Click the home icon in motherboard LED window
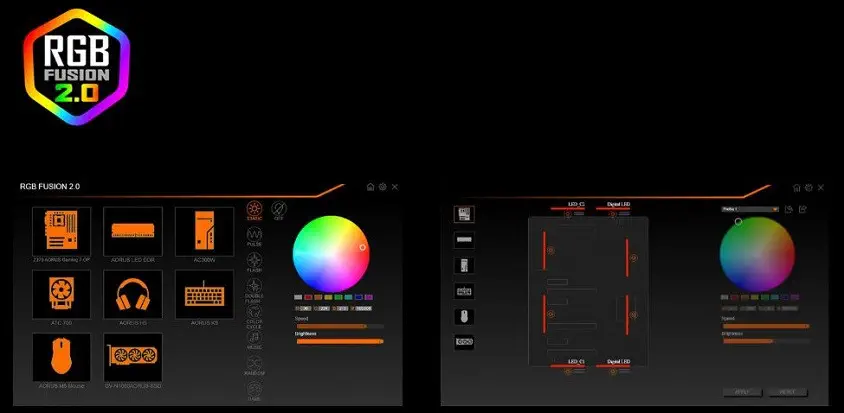Image resolution: width=844 pixels, height=413 pixels. point(797,187)
